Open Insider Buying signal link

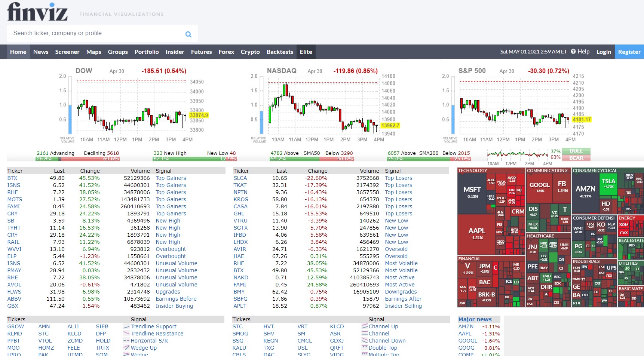pos(174,306)
